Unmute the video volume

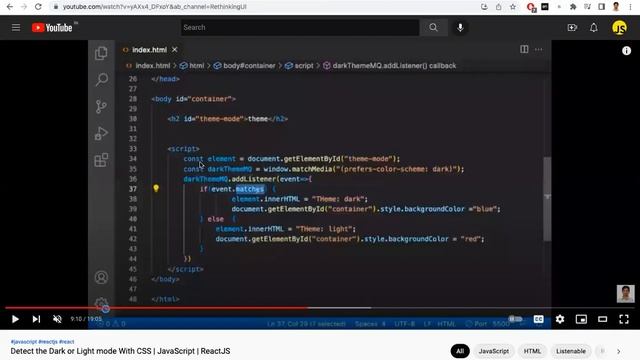pos(57,319)
